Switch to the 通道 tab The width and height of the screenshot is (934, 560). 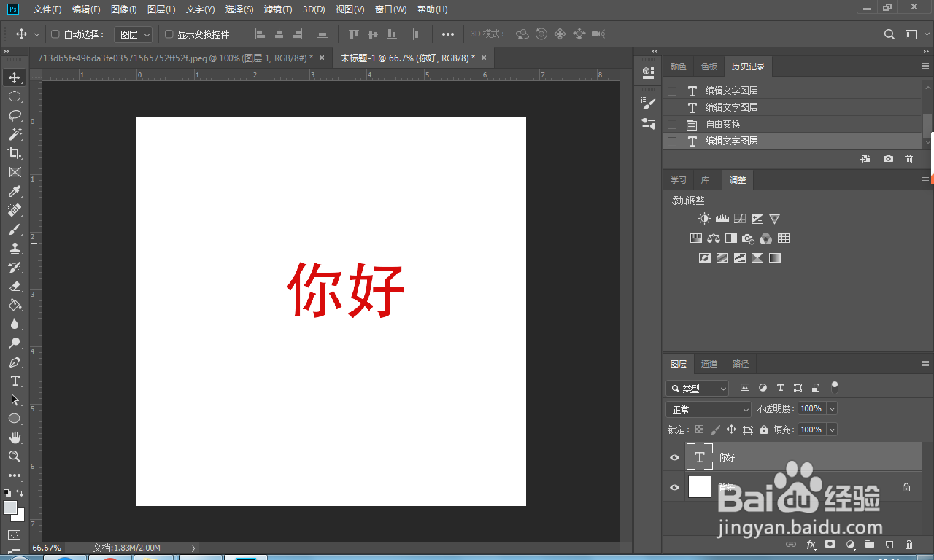coord(709,364)
